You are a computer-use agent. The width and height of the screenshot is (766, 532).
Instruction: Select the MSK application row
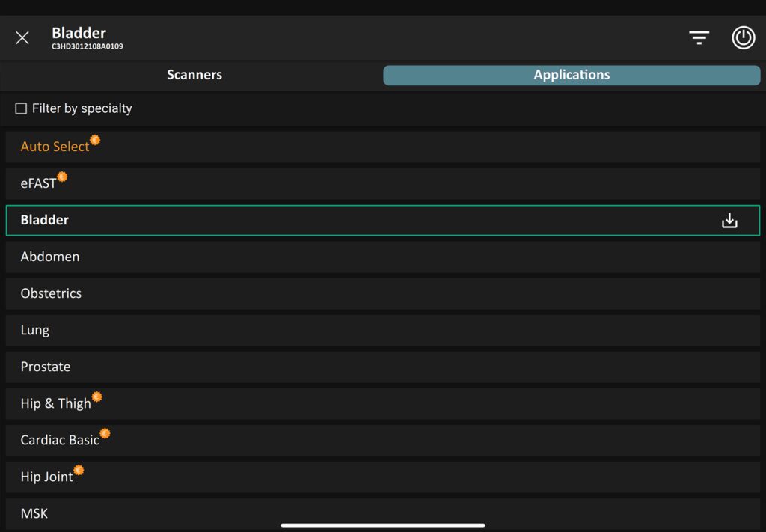click(34, 513)
